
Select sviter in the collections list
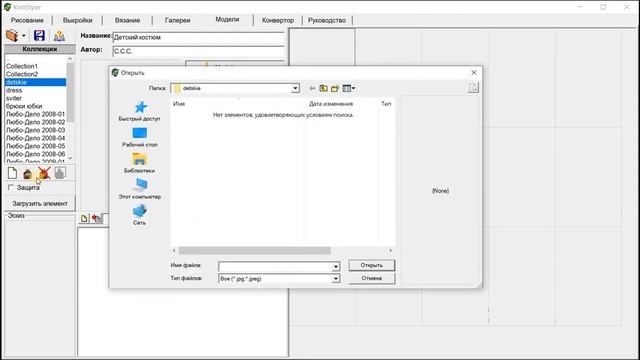pos(36,98)
